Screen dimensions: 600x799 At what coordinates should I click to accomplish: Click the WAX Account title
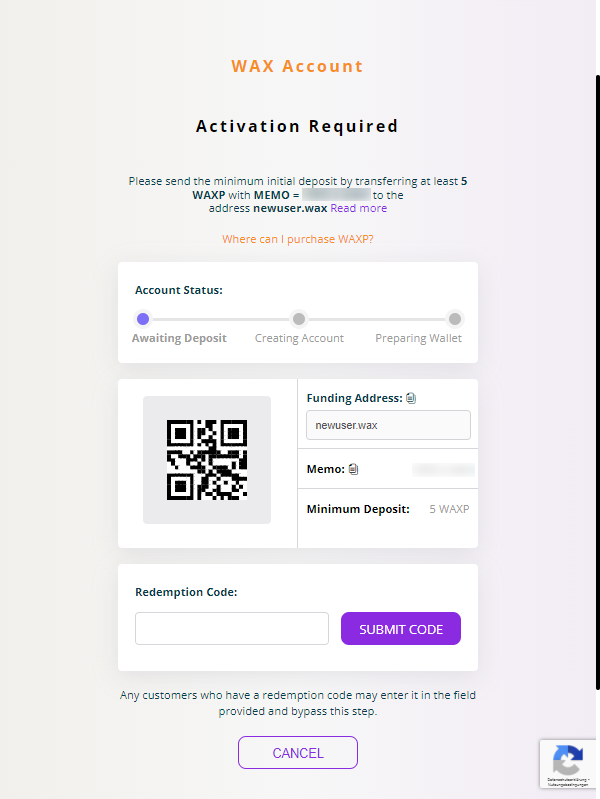297,67
